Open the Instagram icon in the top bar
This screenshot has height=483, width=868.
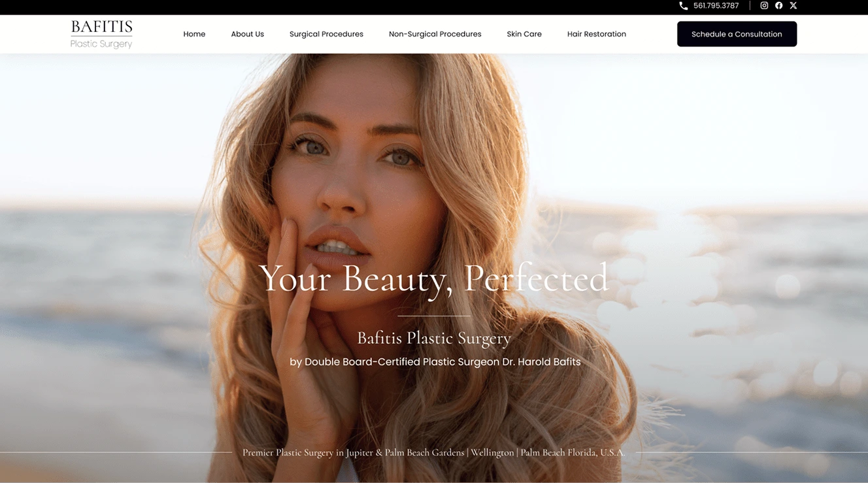(763, 5)
